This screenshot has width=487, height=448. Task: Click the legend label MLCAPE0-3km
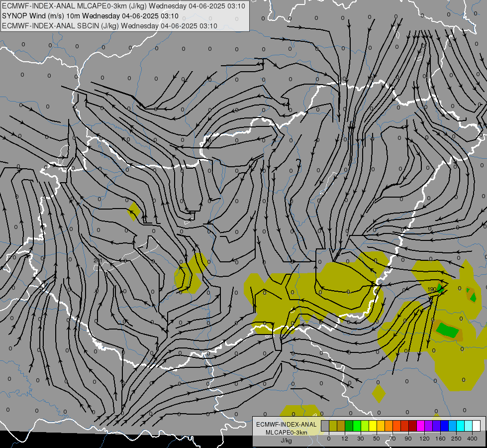coord(287,433)
